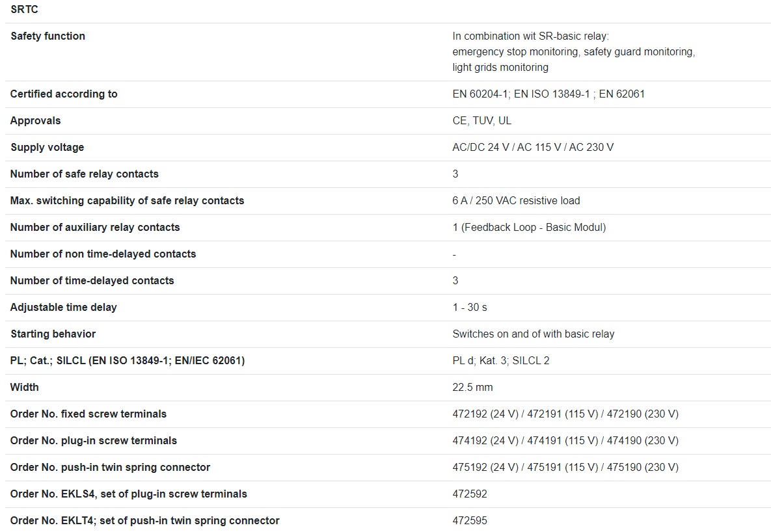Select the 1 - 30 s value
Viewport: 771px width, 532px height.
point(470,308)
